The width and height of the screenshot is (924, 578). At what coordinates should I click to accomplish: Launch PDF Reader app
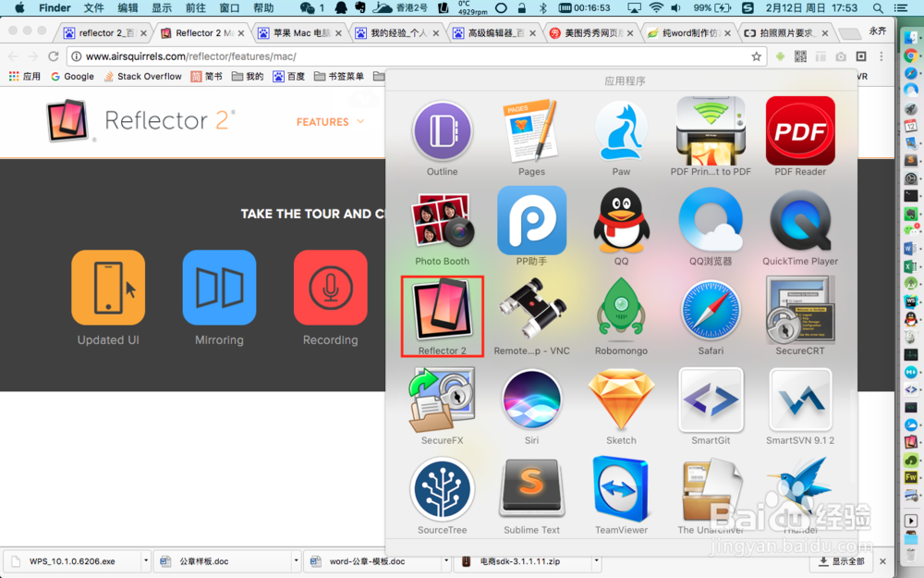[800, 131]
